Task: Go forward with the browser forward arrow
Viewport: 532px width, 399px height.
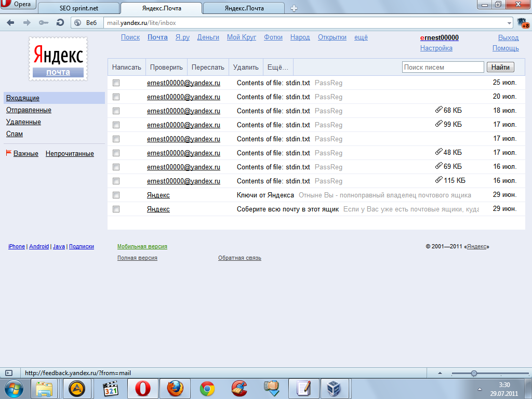Action: (26, 23)
